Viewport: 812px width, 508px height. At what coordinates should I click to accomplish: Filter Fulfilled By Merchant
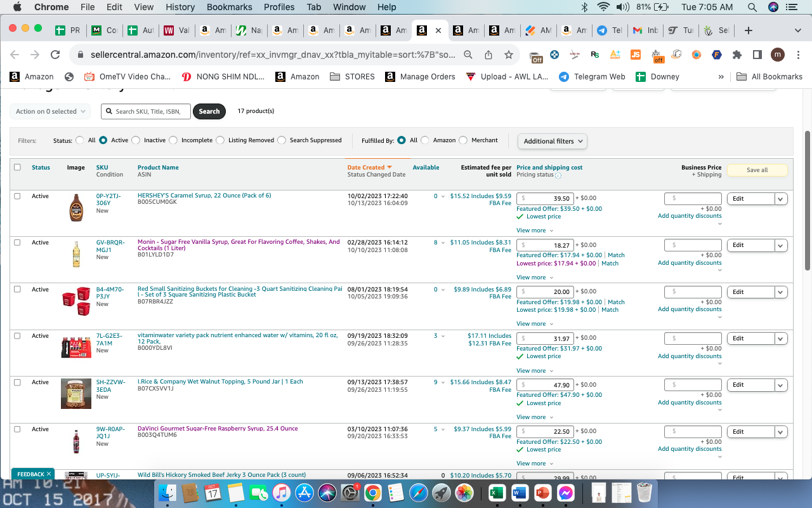(463, 140)
